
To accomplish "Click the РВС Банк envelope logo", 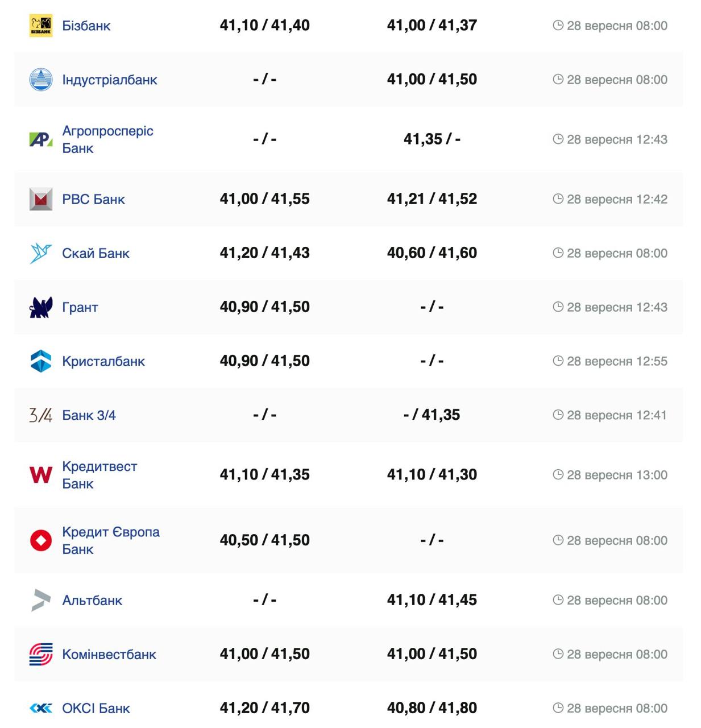I will (41, 199).
